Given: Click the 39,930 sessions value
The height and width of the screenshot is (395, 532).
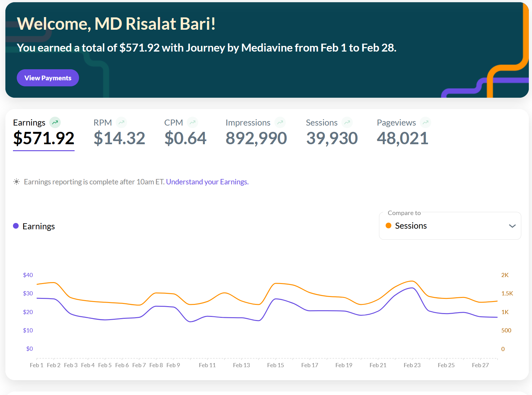Looking at the screenshot, I should pos(332,138).
